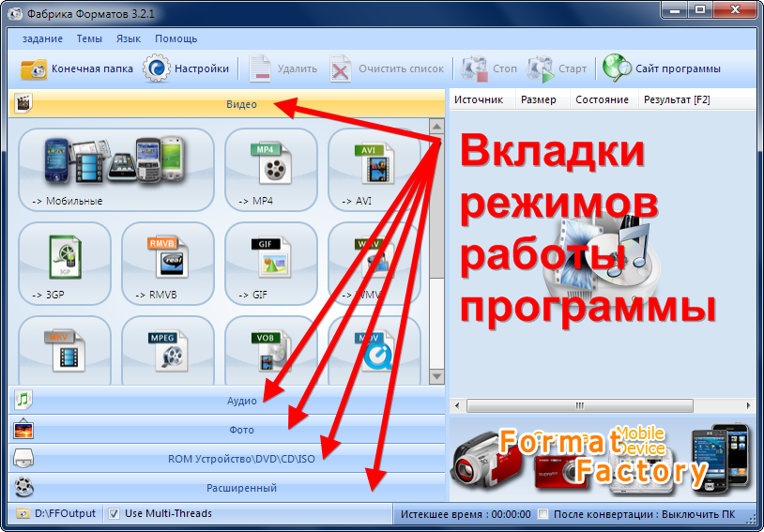Select the MKV conversion icon
The height and width of the screenshot is (532, 764).
(65, 350)
